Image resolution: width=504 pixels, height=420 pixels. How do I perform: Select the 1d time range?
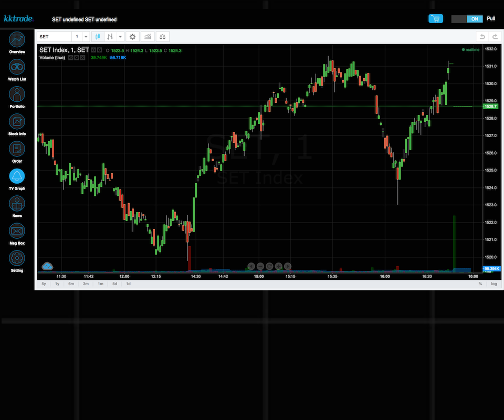(128, 283)
